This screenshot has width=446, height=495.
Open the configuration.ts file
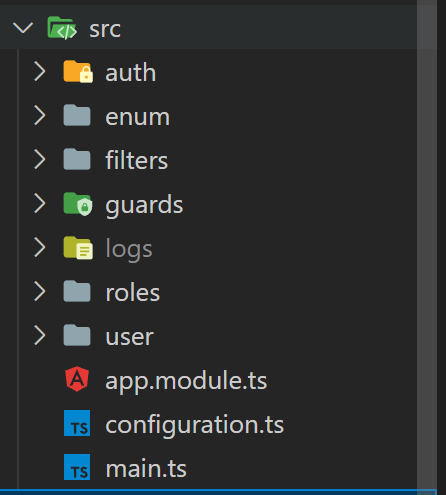coord(195,425)
